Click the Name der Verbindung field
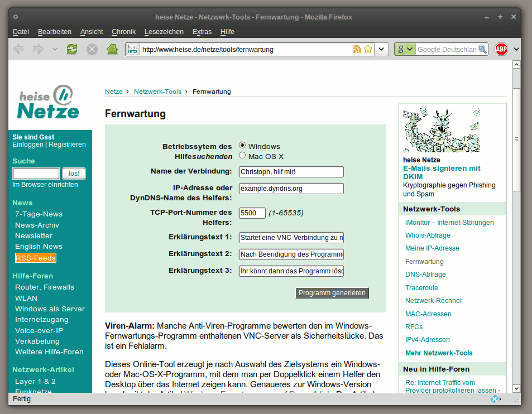Image resolution: width=532 pixels, height=414 pixels. 291,172
